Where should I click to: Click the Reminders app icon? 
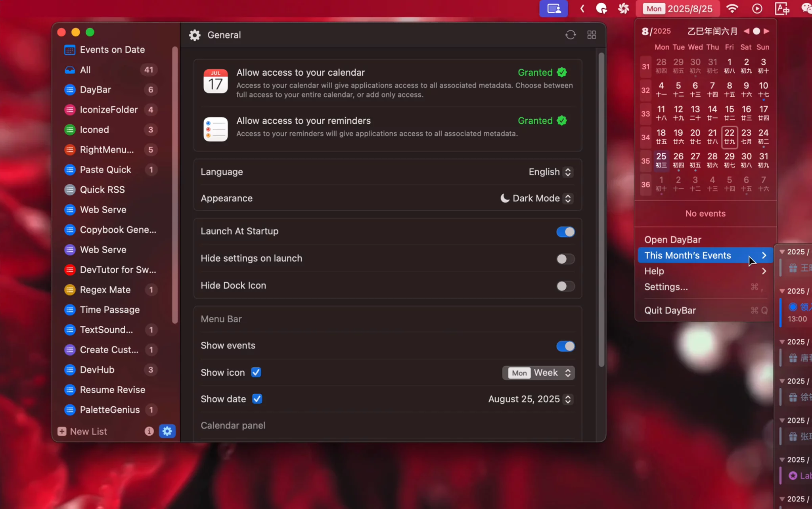coord(216,129)
